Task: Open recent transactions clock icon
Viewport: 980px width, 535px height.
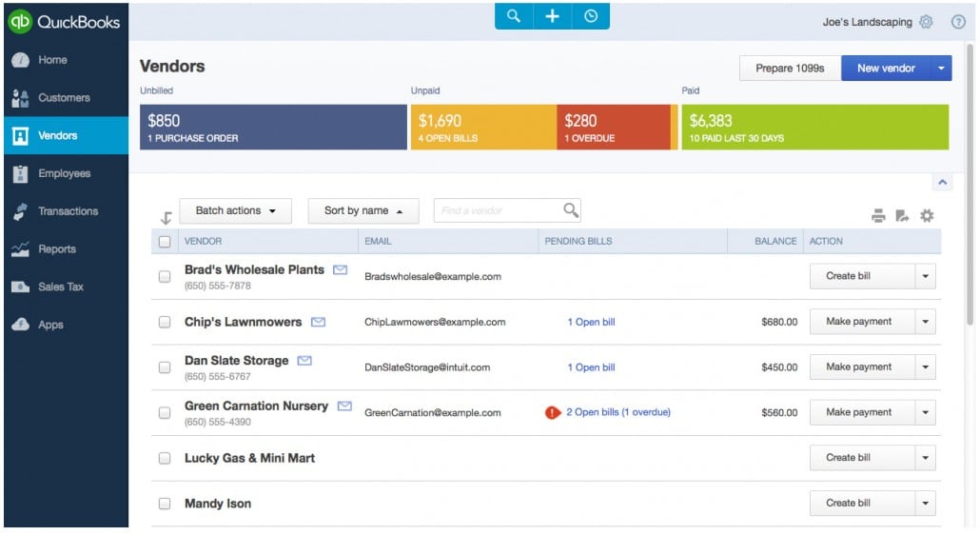Action: click(591, 16)
